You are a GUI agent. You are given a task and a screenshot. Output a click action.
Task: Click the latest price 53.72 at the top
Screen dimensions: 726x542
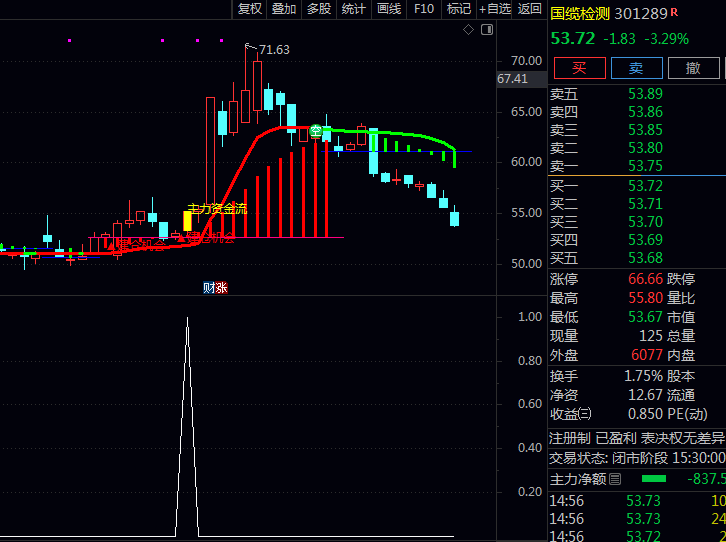coord(573,38)
